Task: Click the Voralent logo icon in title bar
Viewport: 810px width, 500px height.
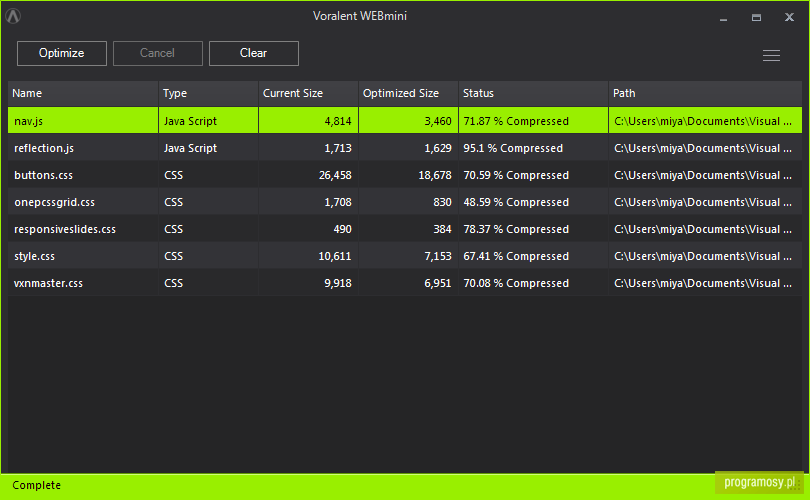Action: tap(13, 16)
